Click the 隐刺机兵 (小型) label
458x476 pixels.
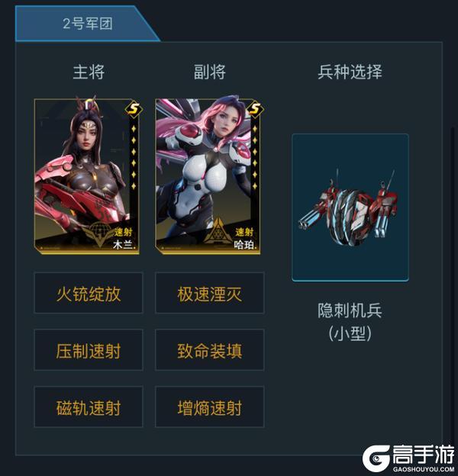[350, 322]
